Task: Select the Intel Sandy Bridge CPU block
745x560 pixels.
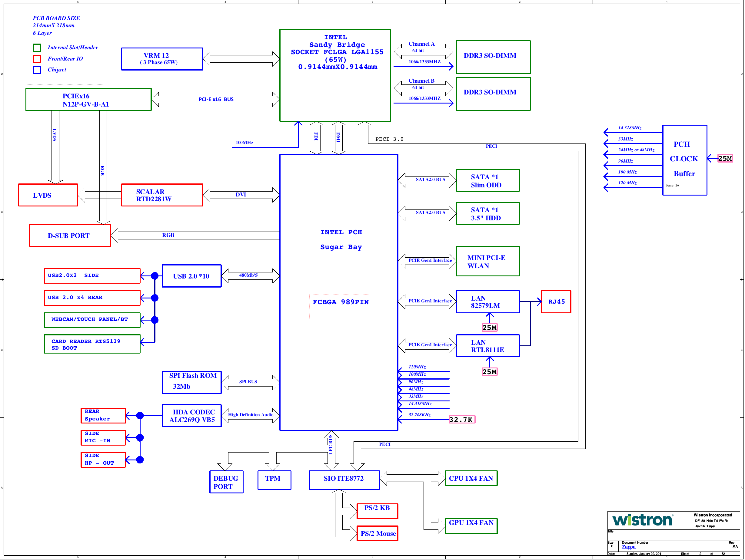Action: (335, 75)
